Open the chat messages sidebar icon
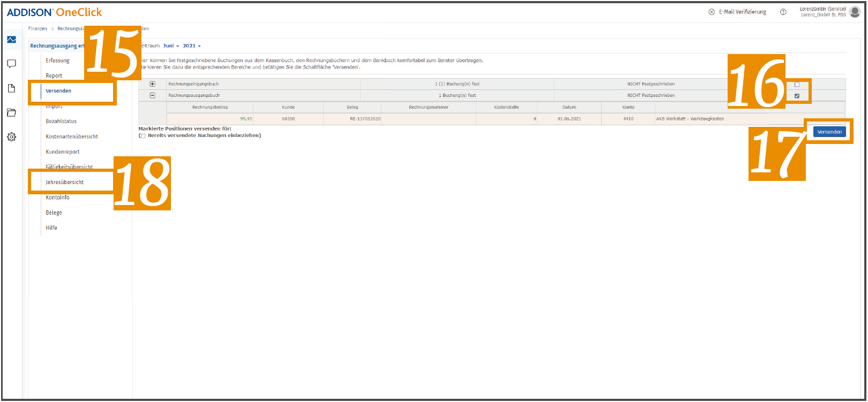This screenshot has height=402, width=868. pos(11,64)
